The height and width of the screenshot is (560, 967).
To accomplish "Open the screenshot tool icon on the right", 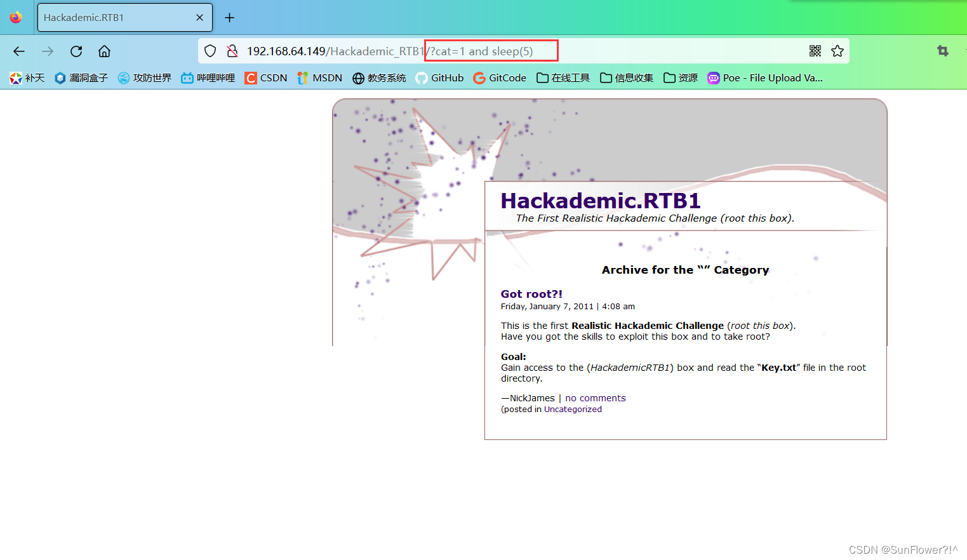I will [942, 50].
